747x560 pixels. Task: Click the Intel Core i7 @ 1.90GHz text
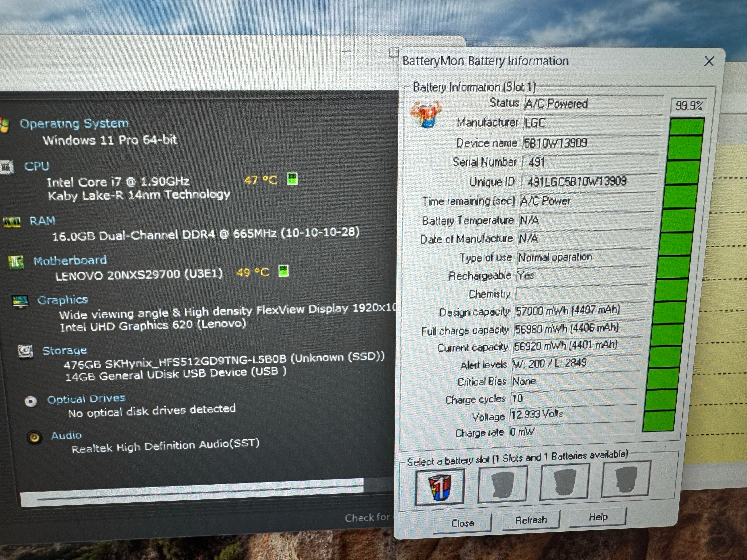click(x=118, y=182)
